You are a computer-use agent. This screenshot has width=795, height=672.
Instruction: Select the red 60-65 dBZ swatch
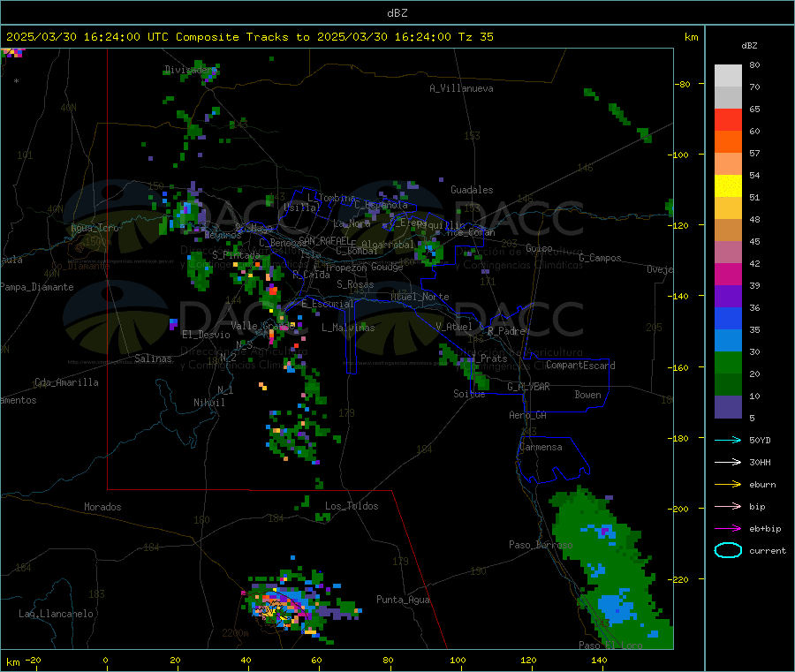pos(728,120)
